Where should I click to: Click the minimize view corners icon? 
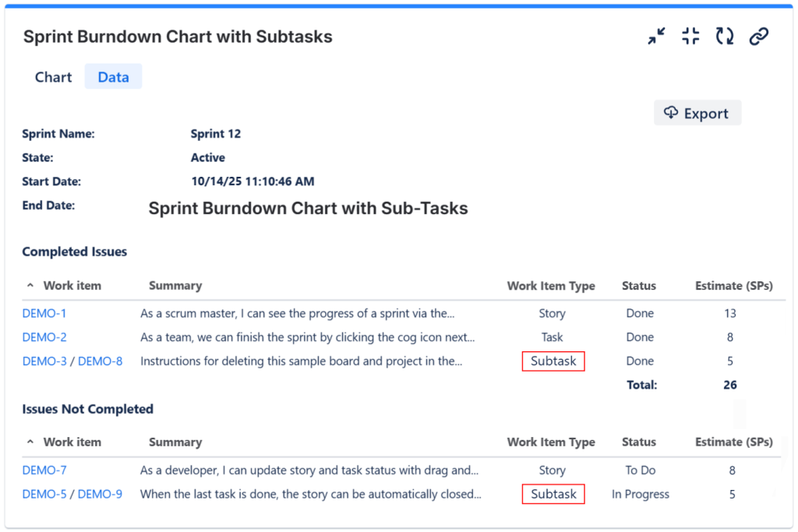pos(690,36)
